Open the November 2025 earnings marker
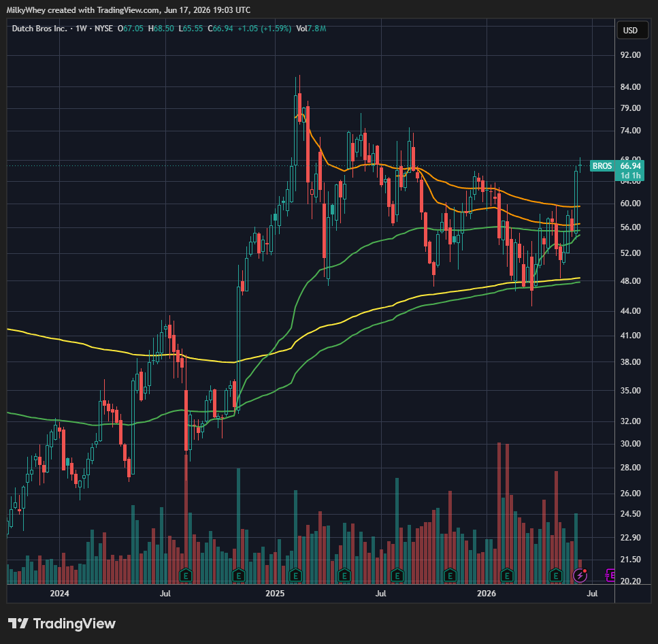Viewport: 658px width, 644px height. 450,575
